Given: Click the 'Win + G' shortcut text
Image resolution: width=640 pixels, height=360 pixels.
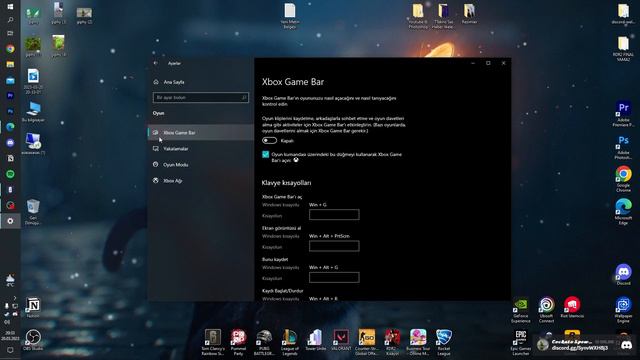Looking at the screenshot, I should click(x=318, y=205).
